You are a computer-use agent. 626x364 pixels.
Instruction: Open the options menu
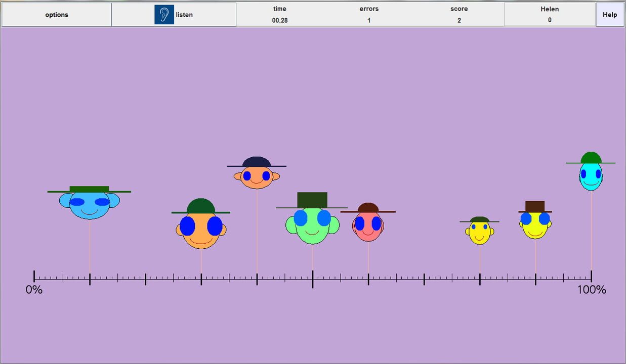click(57, 15)
